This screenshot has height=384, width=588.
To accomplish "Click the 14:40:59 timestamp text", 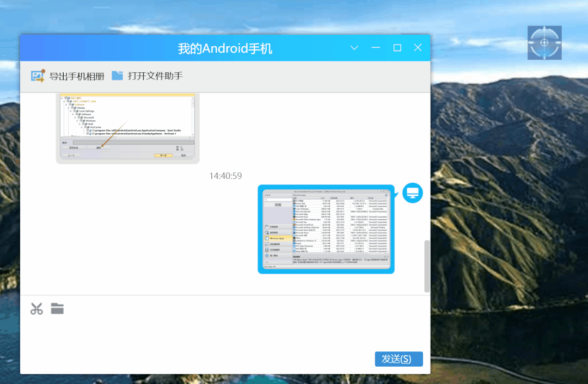I will tap(225, 176).
